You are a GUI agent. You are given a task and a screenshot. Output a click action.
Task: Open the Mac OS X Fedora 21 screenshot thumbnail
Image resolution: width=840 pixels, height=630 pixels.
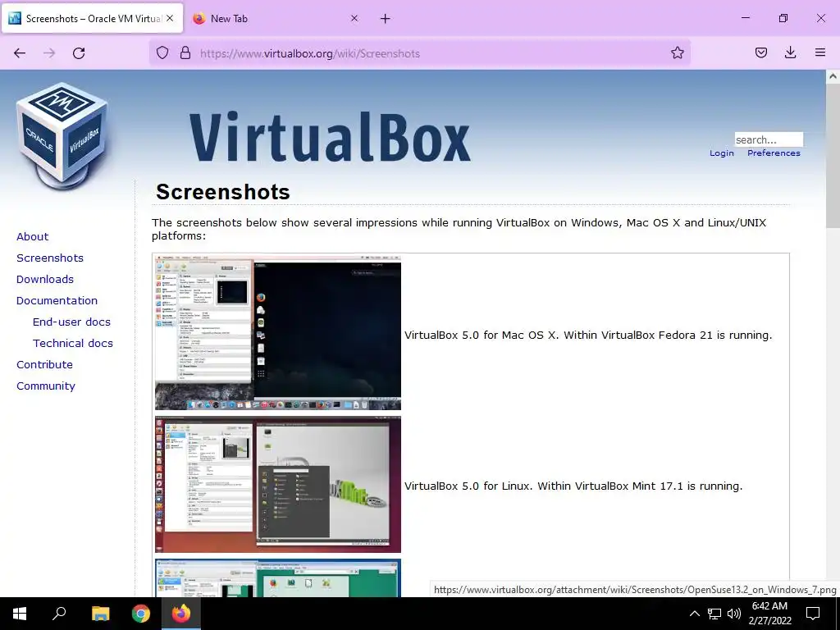tap(278, 333)
